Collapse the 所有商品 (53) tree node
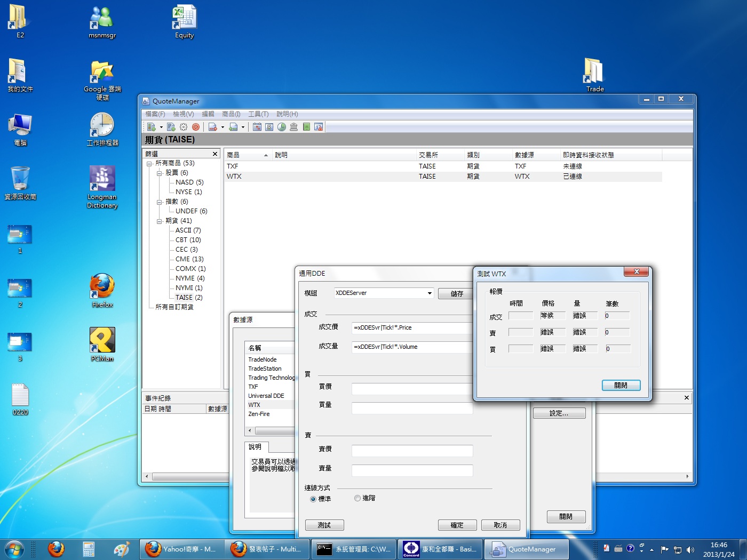The width and height of the screenshot is (747, 560). (x=149, y=163)
